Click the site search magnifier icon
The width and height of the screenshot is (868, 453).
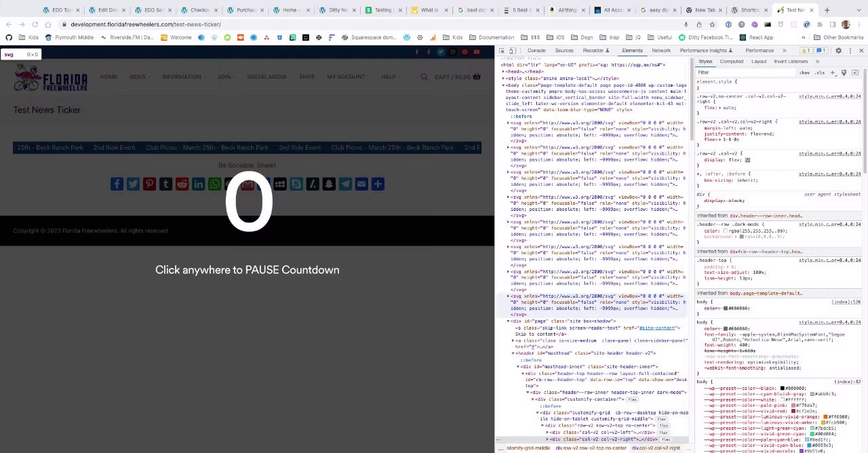pyautogui.click(x=424, y=77)
